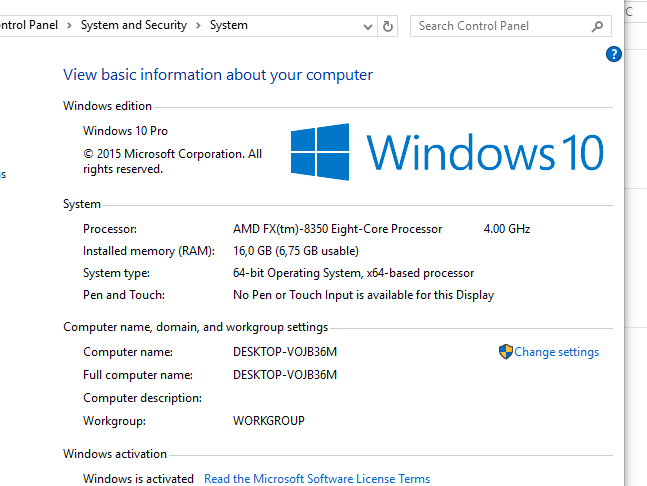
Task: Click the Windows 10 logo
Action: pyautogui.click(x=447, y=152)
